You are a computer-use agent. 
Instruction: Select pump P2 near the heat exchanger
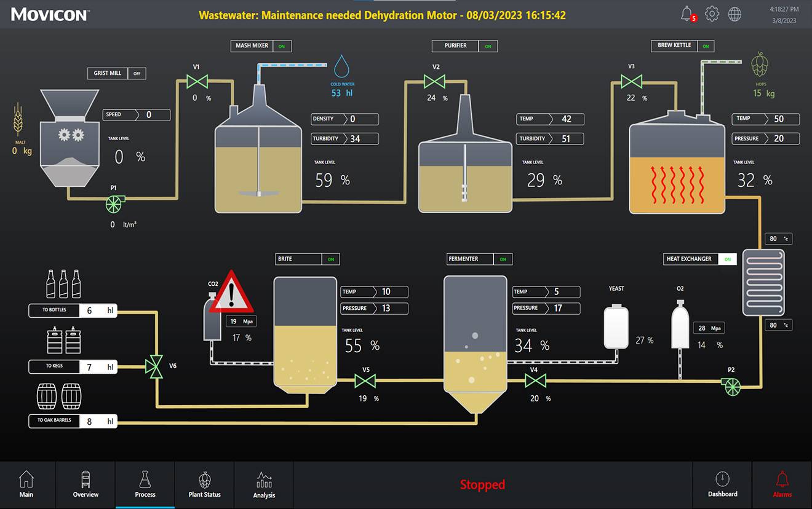coord(731,387)
